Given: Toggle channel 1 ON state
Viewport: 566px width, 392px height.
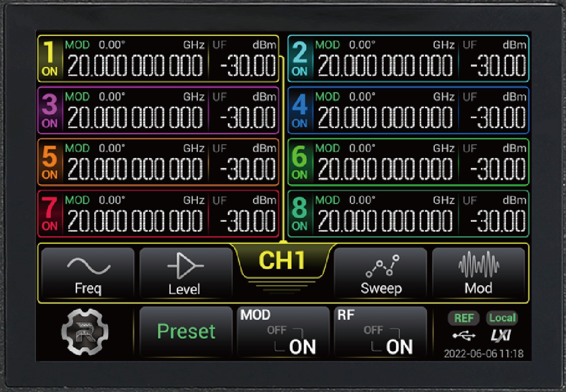Looking at the screenshot, I should pos(49,72).
